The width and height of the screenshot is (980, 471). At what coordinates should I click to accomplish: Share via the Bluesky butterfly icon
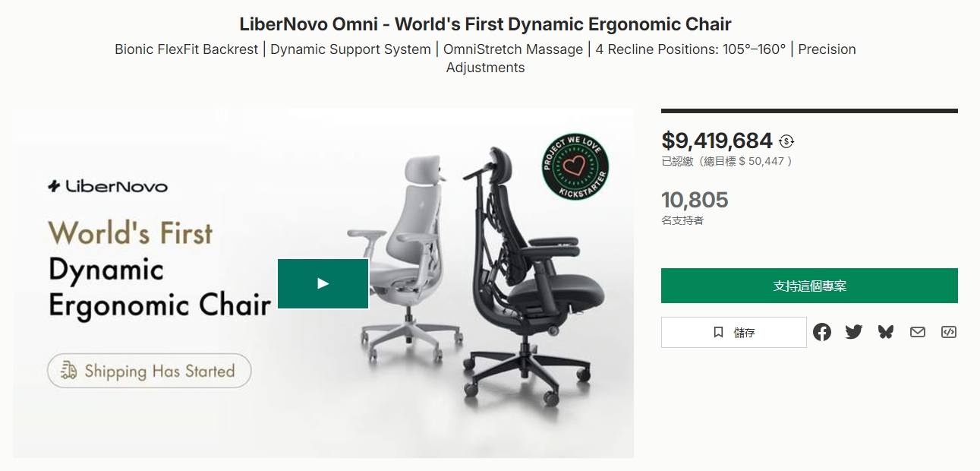coord(886,332)
